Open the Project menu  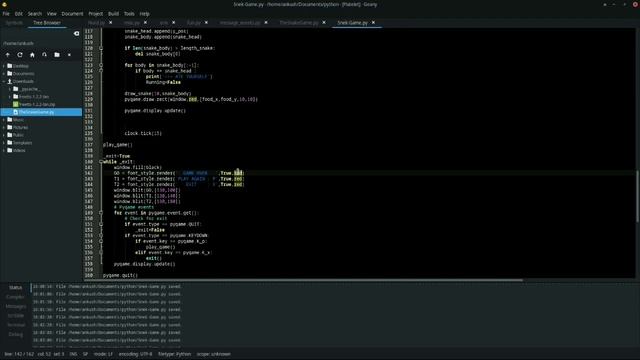(x=96, y=13)
